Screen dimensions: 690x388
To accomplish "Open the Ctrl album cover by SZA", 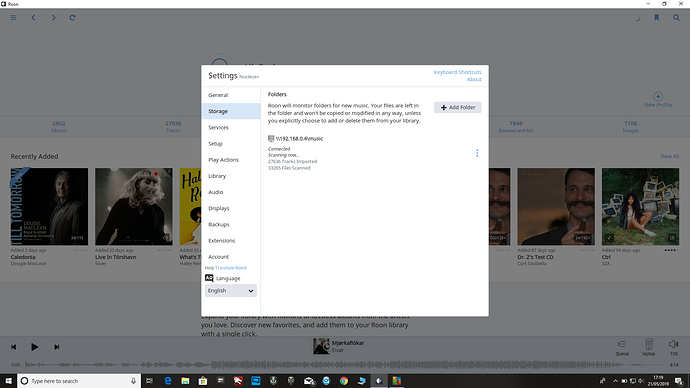I will 640,207.
